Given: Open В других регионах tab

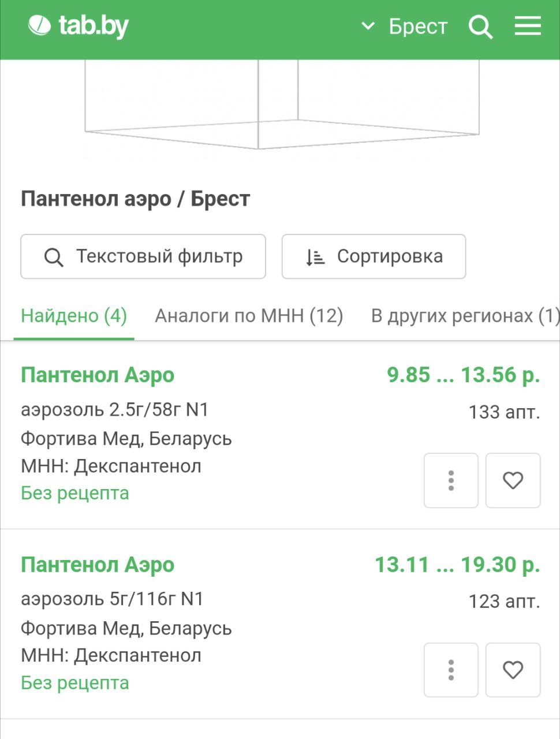Looking at the screenshot, I should coord(465,316).
